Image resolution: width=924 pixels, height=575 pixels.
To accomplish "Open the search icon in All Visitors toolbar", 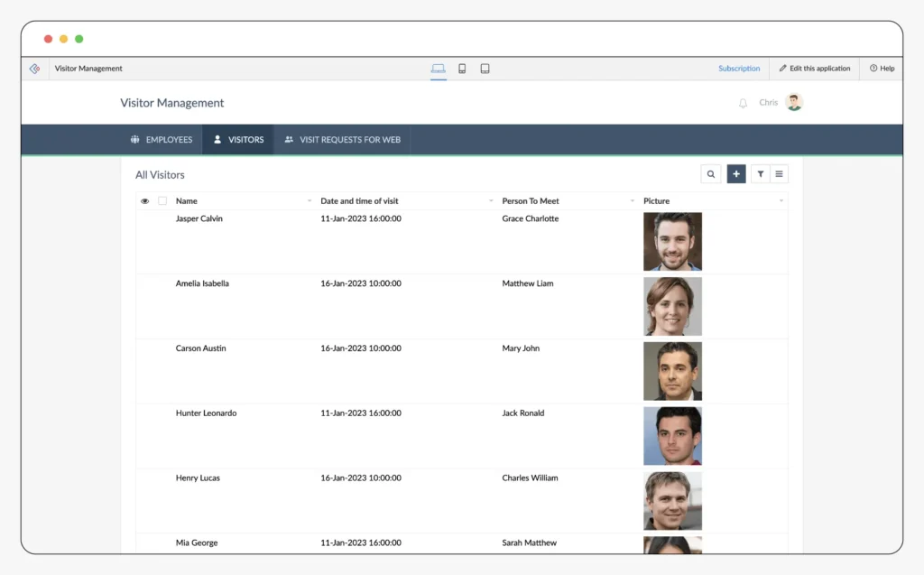I will click(x=711, y=173).
